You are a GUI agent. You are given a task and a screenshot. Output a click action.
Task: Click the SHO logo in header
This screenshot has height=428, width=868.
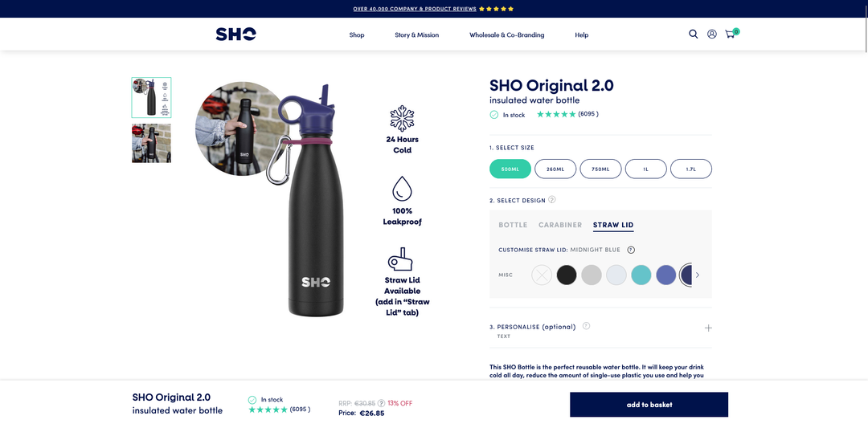pyautogui.click(x=235, y=35)
